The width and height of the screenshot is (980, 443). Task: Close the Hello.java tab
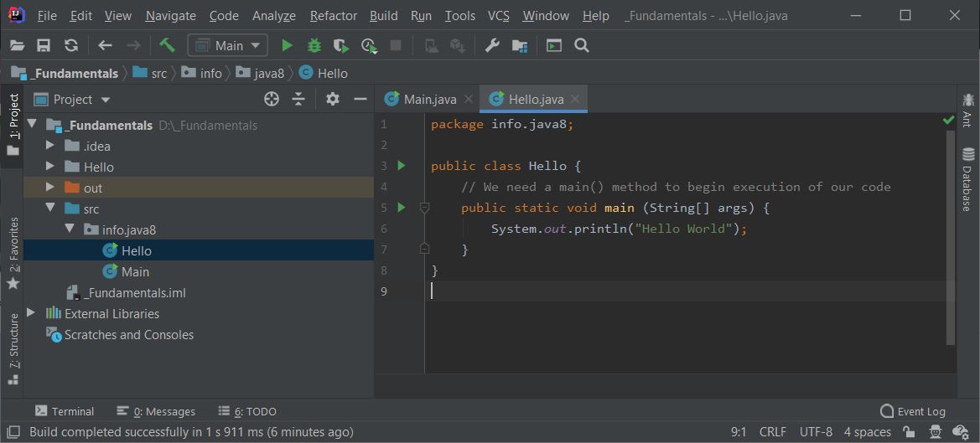(575, 99)
